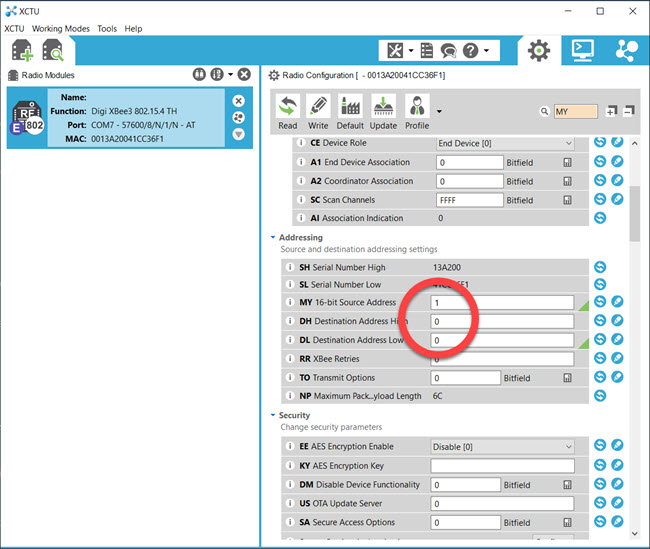
Task: Click the Discover radio modules icon
Action: pyautogui.click(x=52, y=50)
